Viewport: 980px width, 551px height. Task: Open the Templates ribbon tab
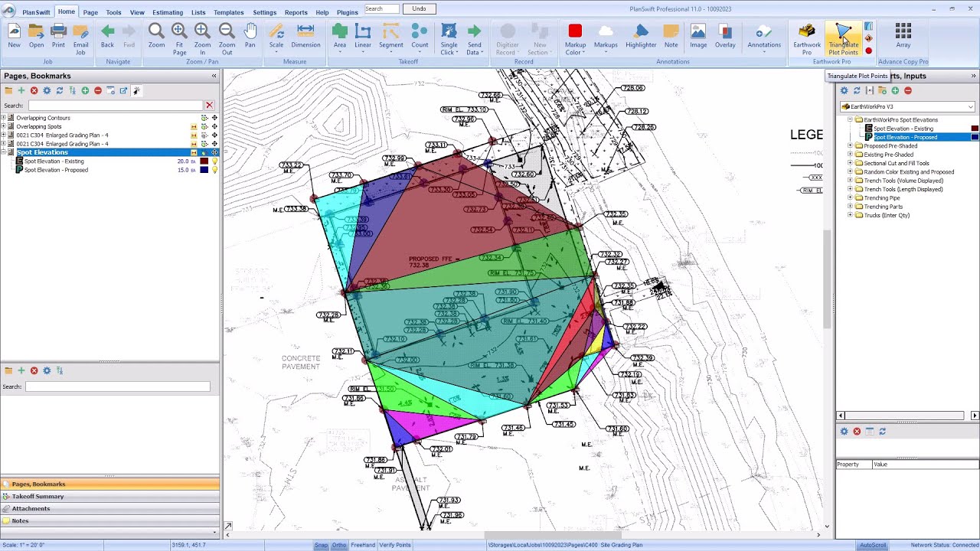point(228,12)
